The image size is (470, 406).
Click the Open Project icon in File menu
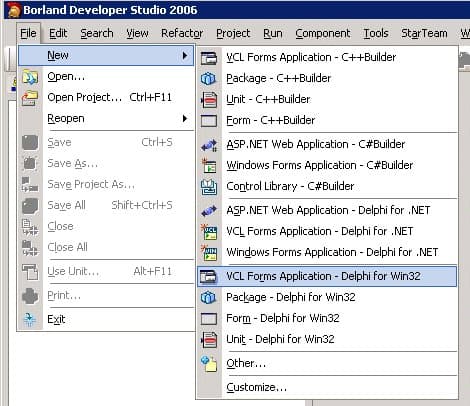click(x=30, y=98)
